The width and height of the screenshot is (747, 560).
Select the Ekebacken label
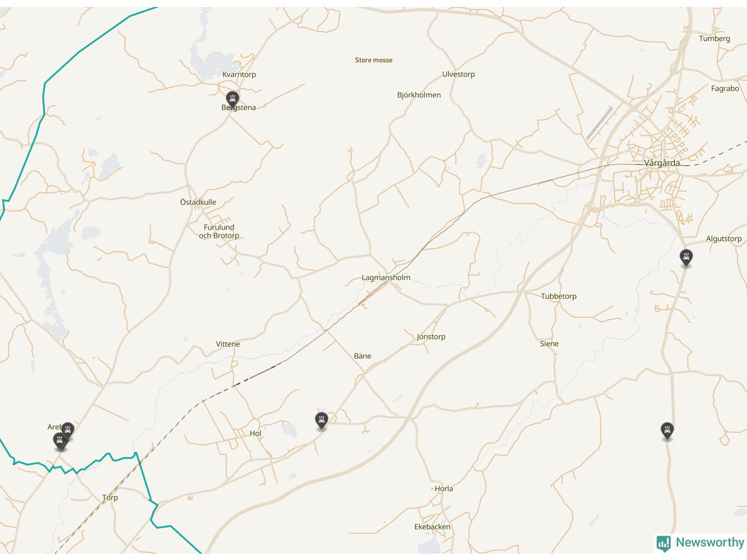pos(432,527)
